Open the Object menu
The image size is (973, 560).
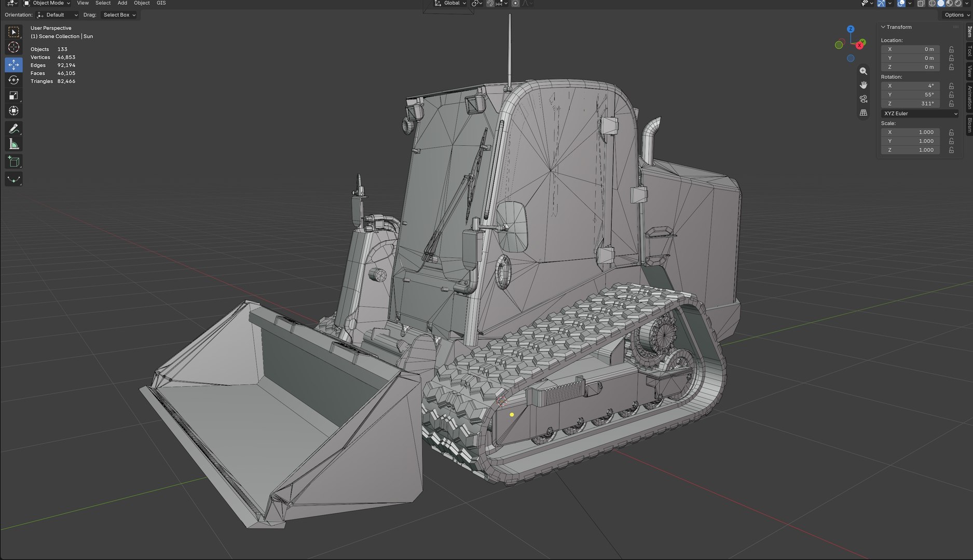(142, 3)
